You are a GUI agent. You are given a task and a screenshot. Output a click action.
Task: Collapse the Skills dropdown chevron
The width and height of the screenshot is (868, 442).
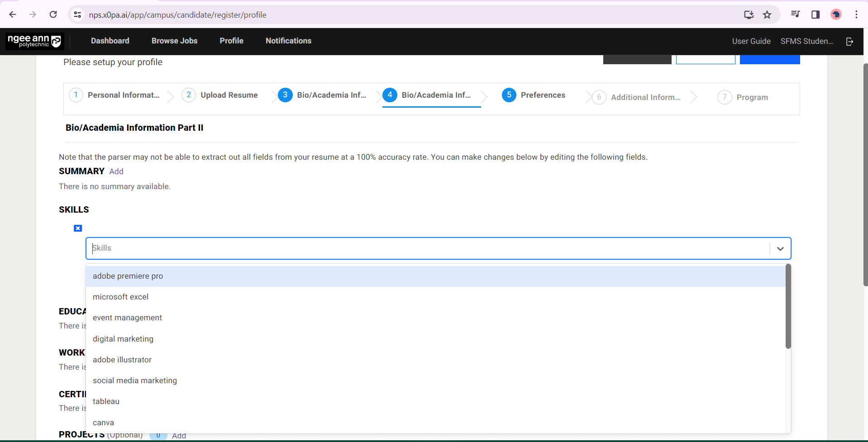point(780,248)
